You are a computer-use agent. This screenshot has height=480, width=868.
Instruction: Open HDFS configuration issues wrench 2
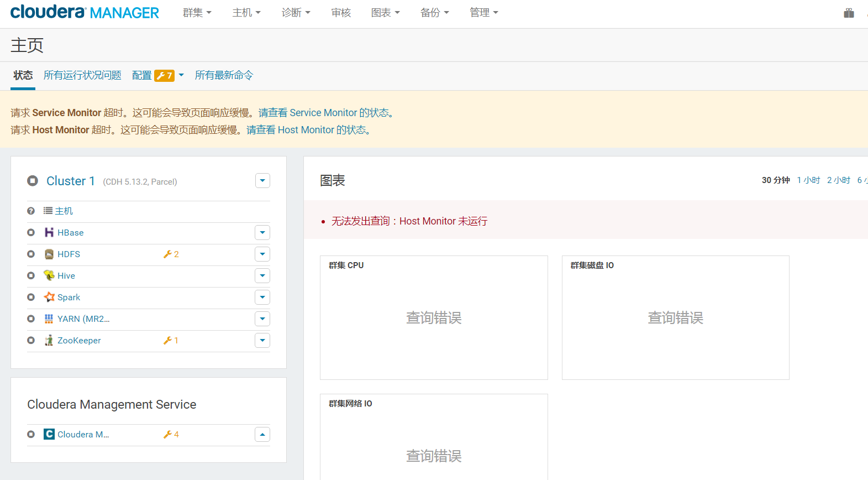(x=171, y=254)
